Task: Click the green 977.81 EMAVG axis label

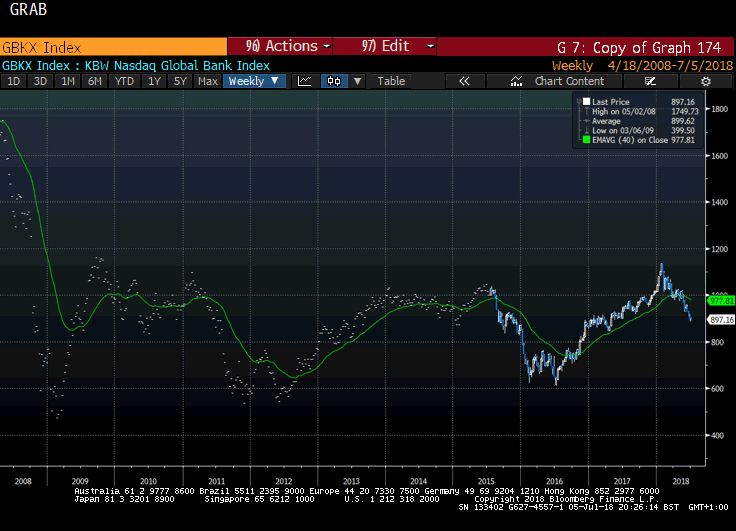Action: (x=721, y=300)
